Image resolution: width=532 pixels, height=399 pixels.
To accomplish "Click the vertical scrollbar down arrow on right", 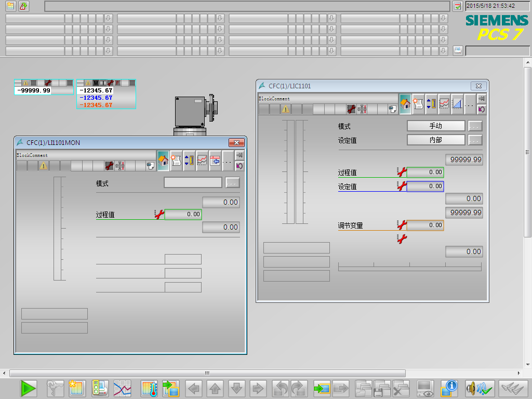I will (x=528, y=365).
